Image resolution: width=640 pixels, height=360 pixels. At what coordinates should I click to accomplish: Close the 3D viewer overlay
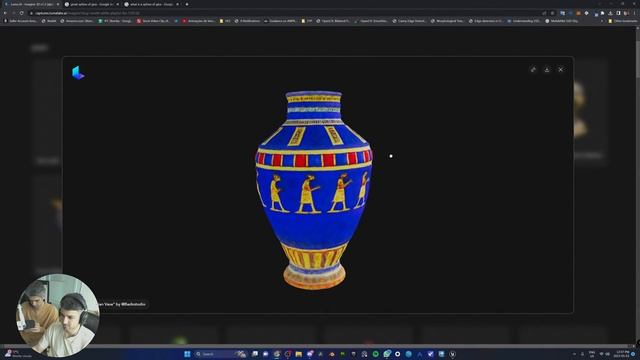coord(560,70)
